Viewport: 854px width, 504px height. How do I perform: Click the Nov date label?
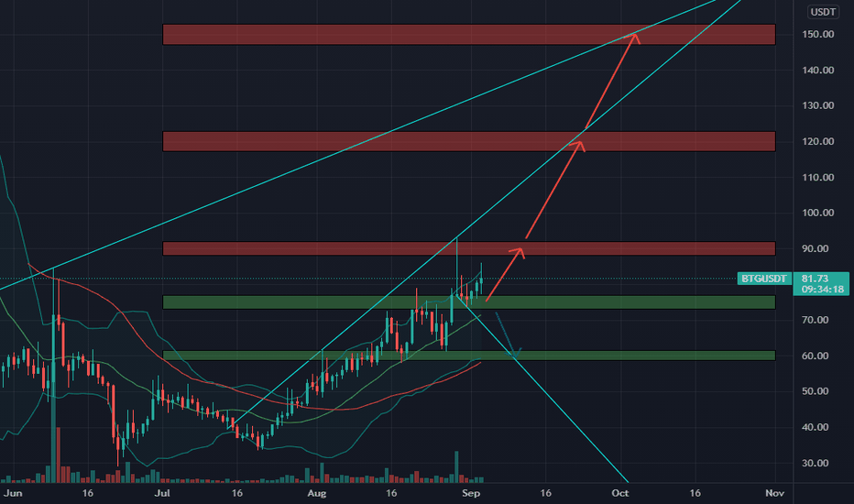(x=774, y=493)
